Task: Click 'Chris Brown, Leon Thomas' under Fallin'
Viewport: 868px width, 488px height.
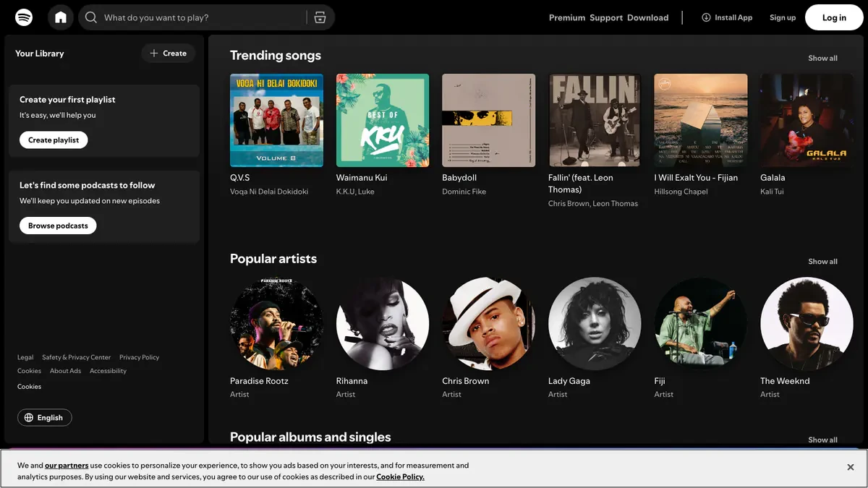Action: 593,204
